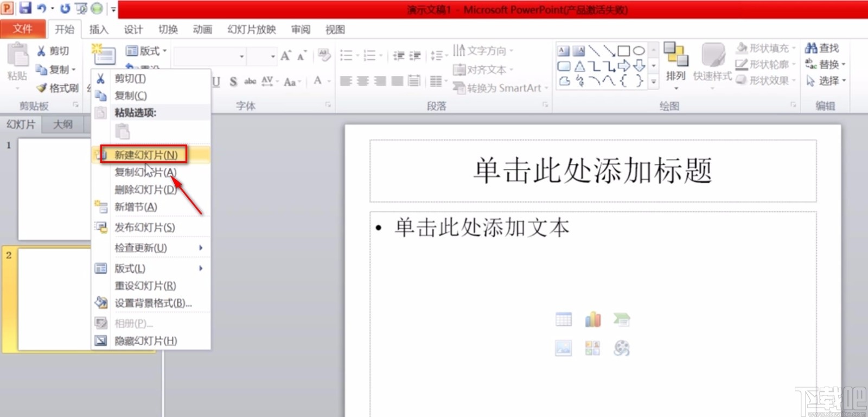Open the File (文件) tab
Image resolution: width=868 pixels, height=417 pixels.
click(22, 29)
